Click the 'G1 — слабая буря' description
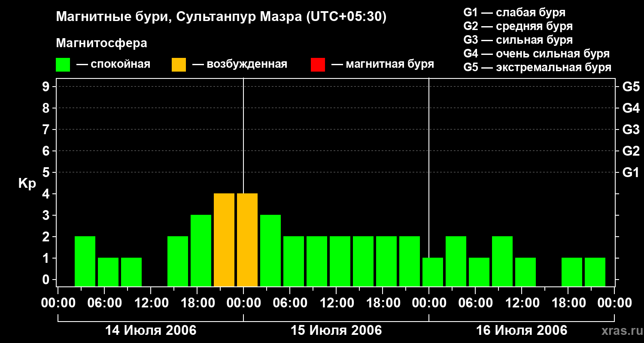 click(x=514, y=12)
